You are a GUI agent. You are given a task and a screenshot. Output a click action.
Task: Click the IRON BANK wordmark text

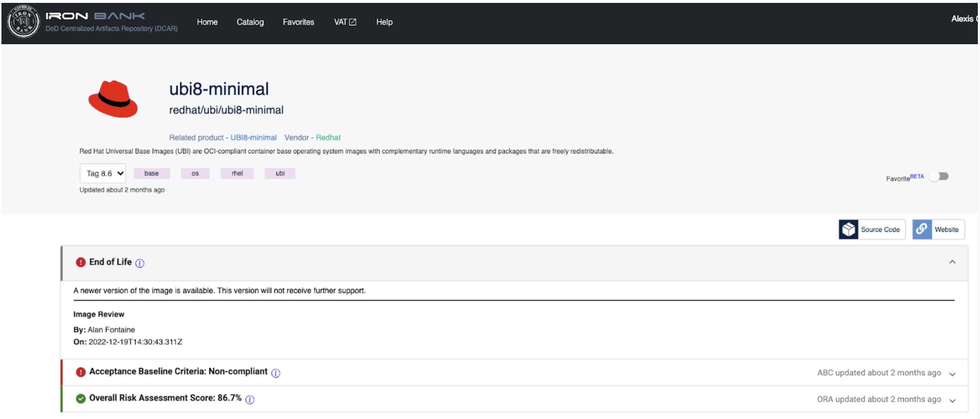tap(95, 15)
